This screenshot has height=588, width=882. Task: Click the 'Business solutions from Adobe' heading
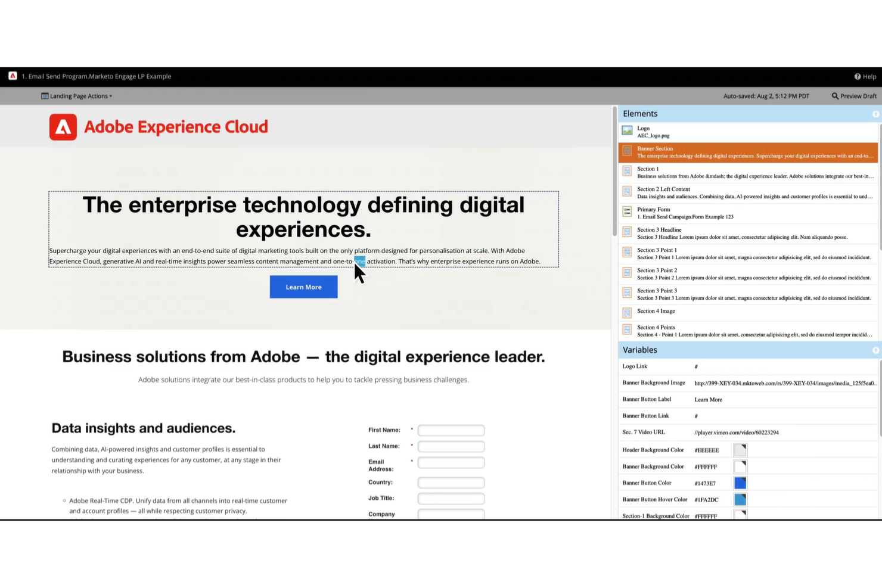click(x=303, y=357)
